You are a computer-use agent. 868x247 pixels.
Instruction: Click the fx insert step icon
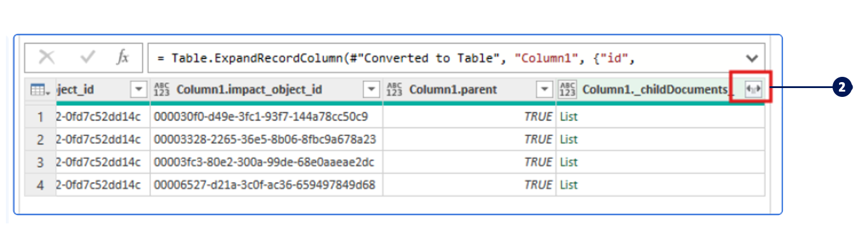(x=122, y=57)
